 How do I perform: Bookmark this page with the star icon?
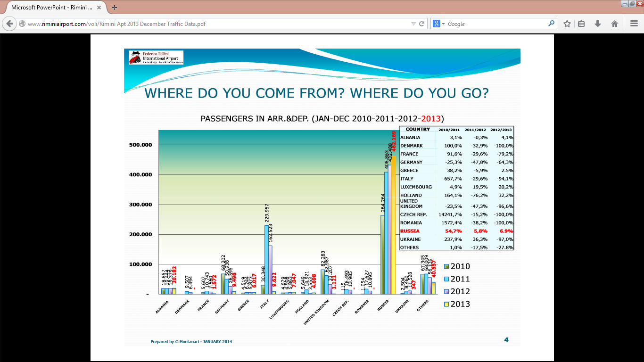coord(567,24)
